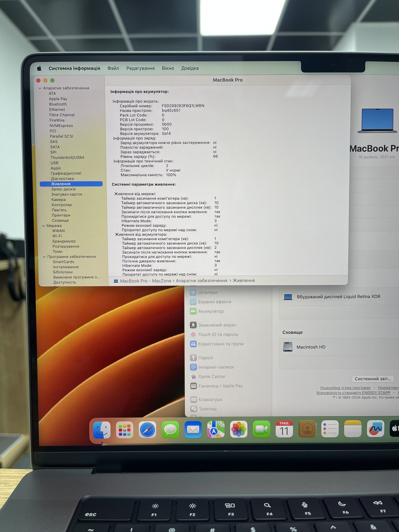Open ENERGY STAR compliance link

tap(353, 393)
